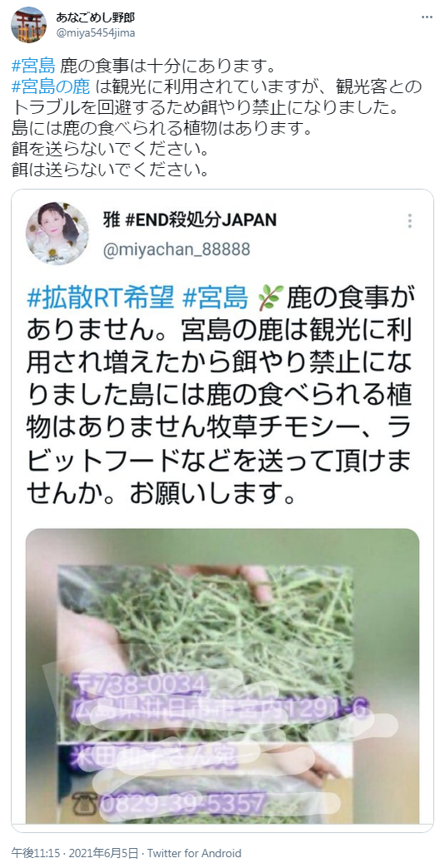This screenshot has width=445, height=868.
Task: Open the @miyachan_88888 handle
Action: coord(176,249)
